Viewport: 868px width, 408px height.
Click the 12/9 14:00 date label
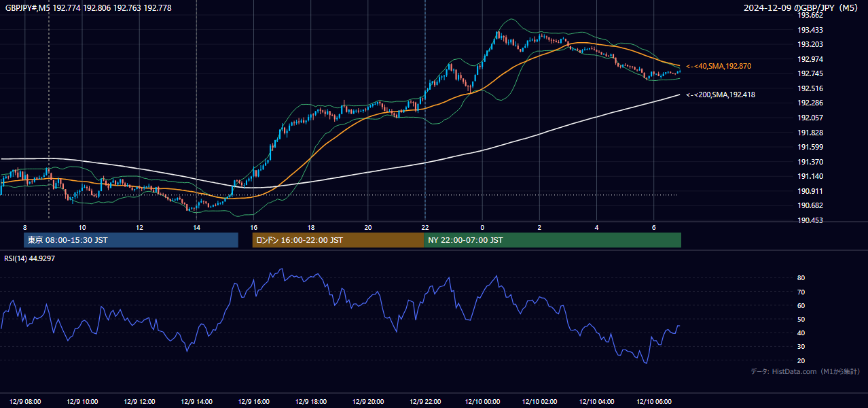(x=196, y=401)
